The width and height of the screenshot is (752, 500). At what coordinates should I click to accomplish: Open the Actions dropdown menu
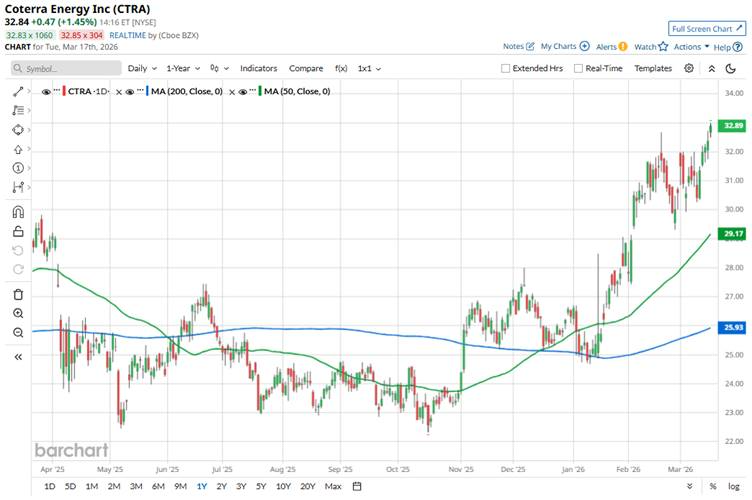coord(691,46)
